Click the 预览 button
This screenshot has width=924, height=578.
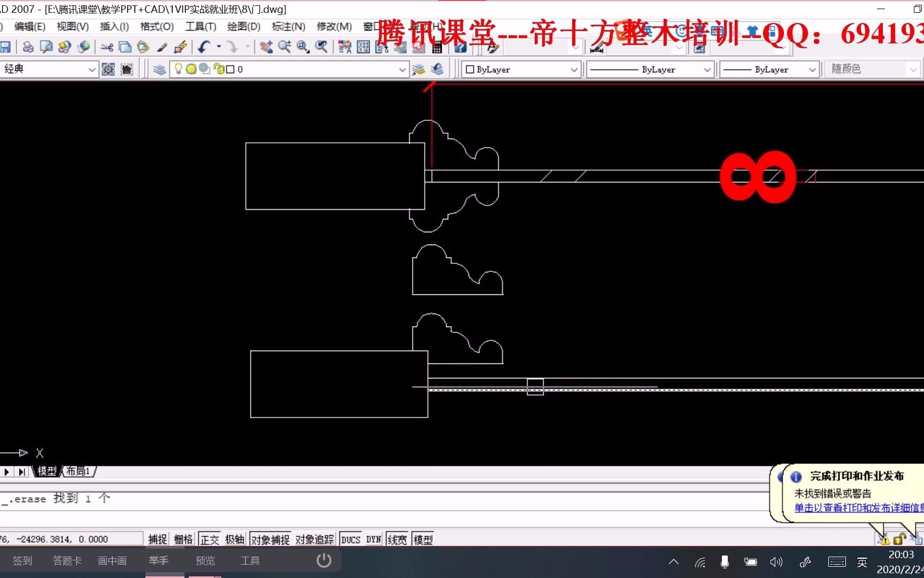pos(205,561)
